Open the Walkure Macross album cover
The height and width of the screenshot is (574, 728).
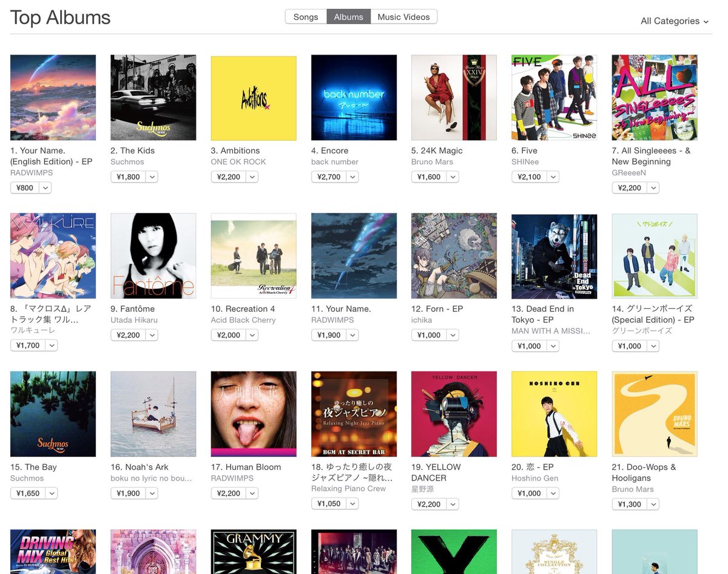coord(53,256)
